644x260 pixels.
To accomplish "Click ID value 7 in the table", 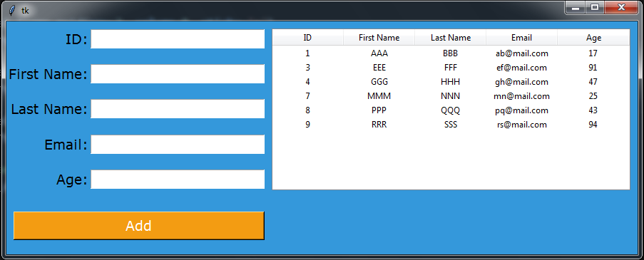I will pyautogui.click(x=307, y=96).
